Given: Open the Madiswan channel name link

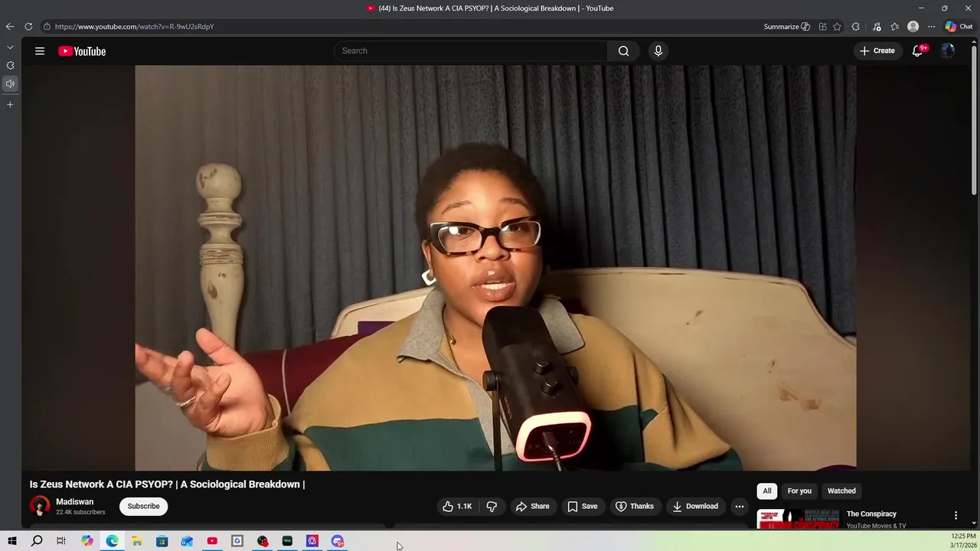Looking at the screenshot, I should click(x=74, y=502).
